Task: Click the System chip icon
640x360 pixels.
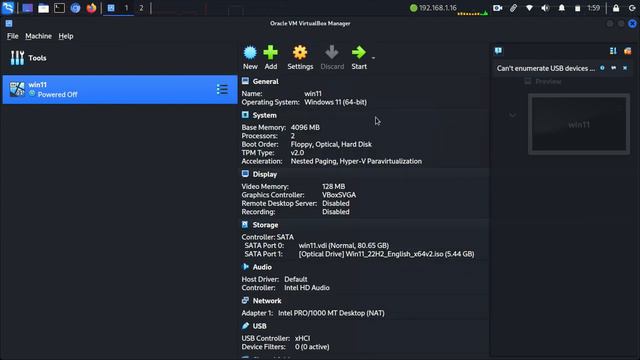Action: (x=245, y=115)
